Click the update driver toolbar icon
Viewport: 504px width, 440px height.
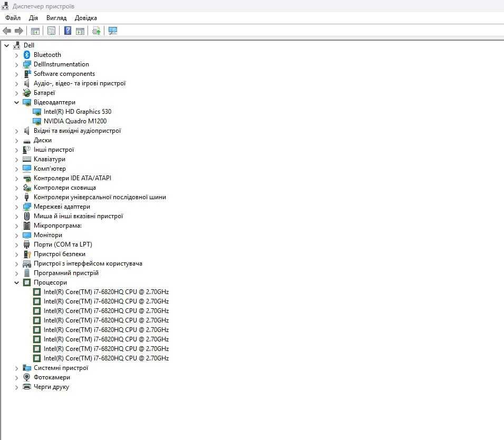click(96, 31)
